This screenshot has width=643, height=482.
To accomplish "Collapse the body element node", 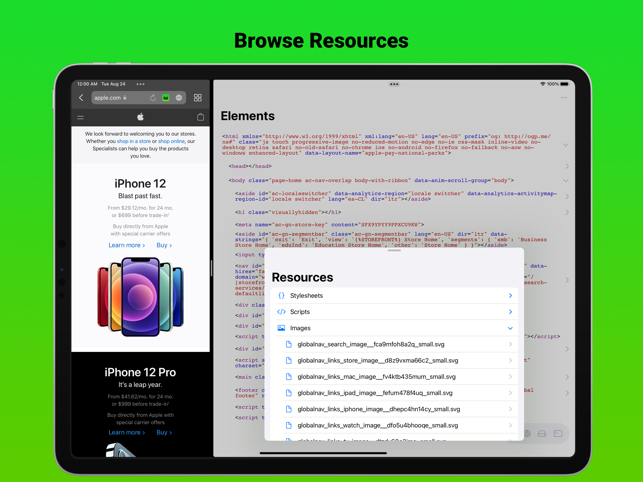I will pos(566,180).
